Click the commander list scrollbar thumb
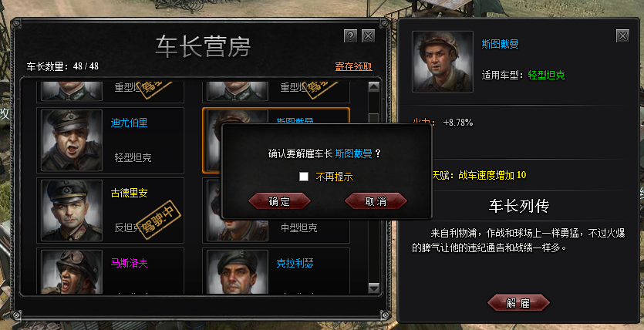The image size is (644, 330). (373, 117)
